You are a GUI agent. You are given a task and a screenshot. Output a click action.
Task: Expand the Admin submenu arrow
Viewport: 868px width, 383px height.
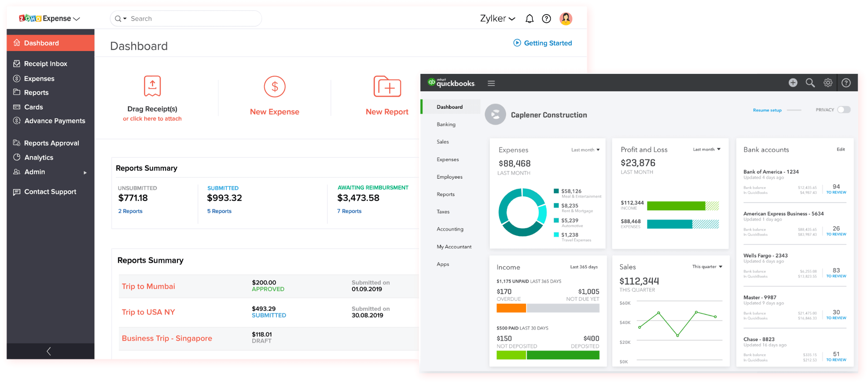(85, 173)
